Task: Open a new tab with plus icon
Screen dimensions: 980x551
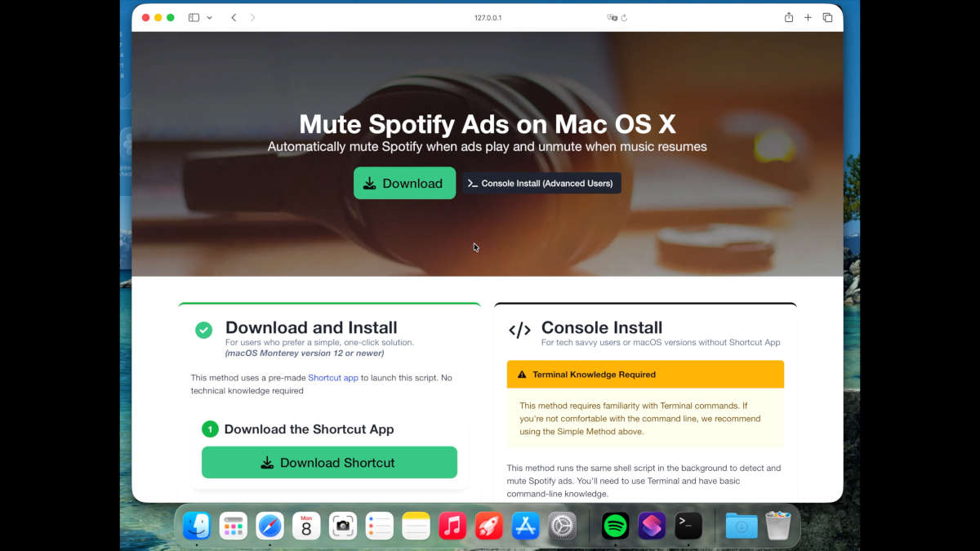Action: click(x=808, y=17)
